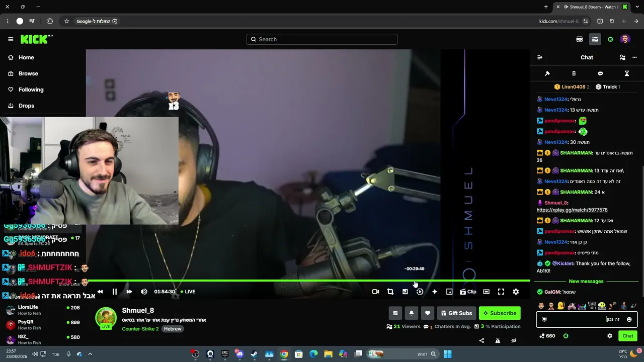Image resolution: width=644 pixels, height=362 pixels.
Task: Open the emoji picker in chat input
Action: (x=629, y=319)
